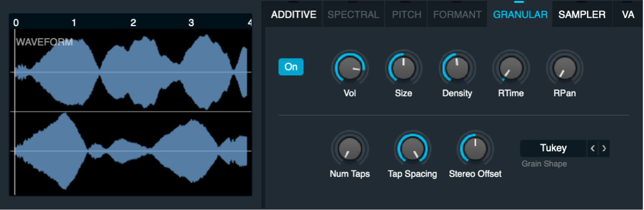Open the Tukey grain shape menu
The image size is (644, 210).
pos(553,148)
